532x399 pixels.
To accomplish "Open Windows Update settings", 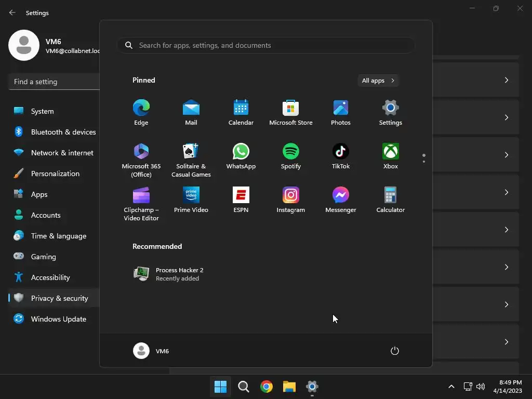I will [54, 319].
